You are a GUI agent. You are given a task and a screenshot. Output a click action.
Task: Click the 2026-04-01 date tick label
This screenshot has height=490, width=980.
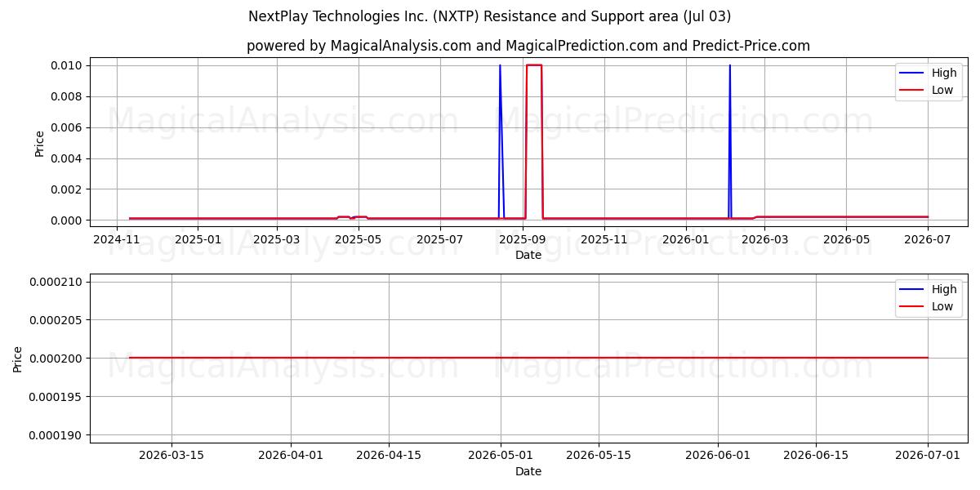pyautogui.click(x=291, y=456)
